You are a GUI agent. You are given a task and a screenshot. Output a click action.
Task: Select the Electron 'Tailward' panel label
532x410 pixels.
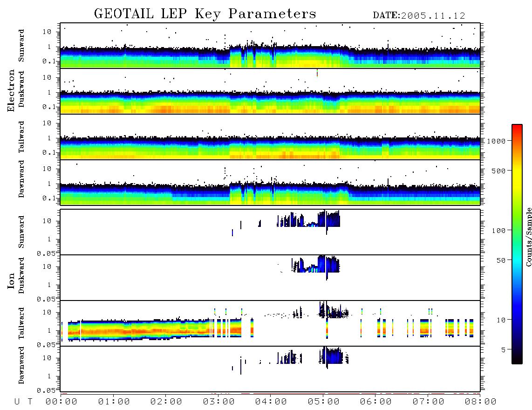(21, 137)
